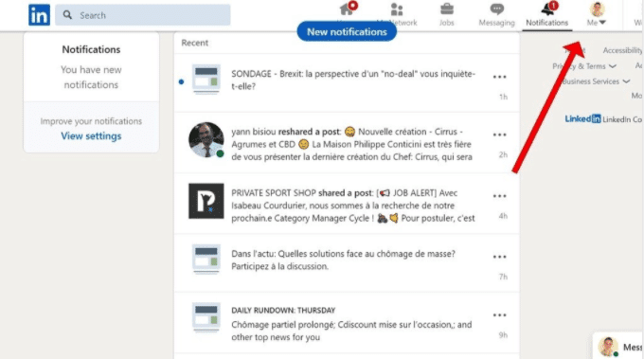Image resolution: width=644 pixels, height=359 pixels.
Task: Click the New notifications button
Action: tap(347, 31)
